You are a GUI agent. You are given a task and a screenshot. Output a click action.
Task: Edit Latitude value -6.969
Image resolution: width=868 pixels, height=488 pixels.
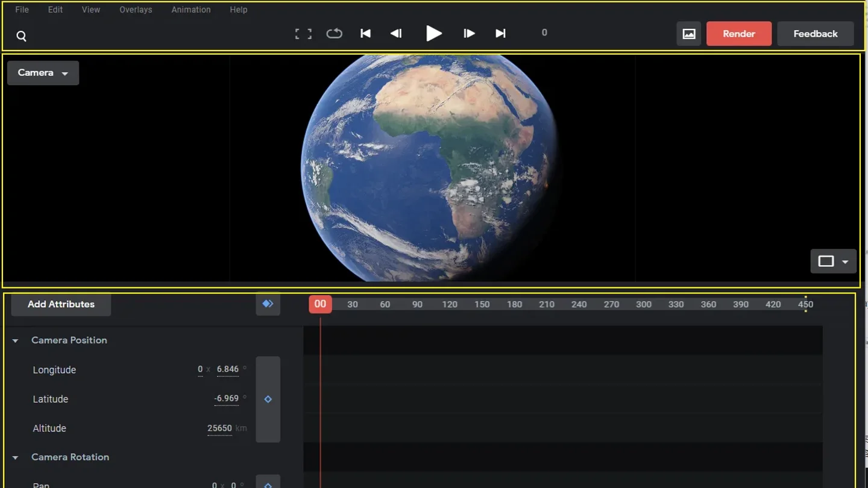(x=226, y=399)
